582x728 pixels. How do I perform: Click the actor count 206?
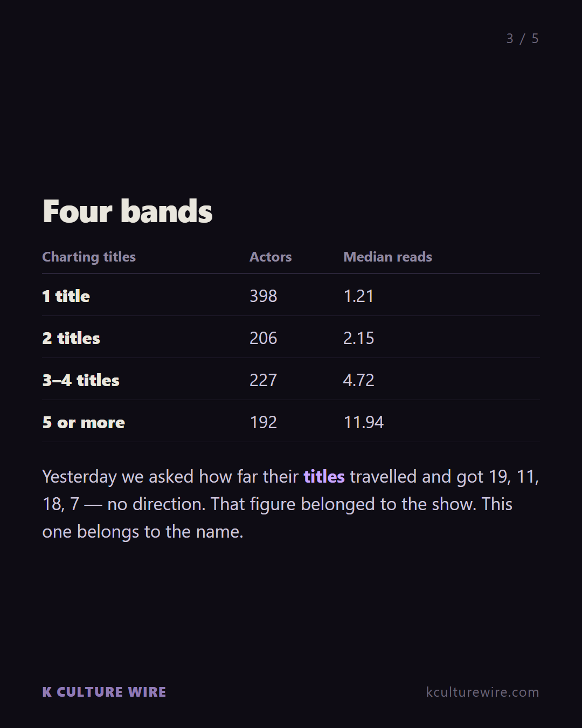point(264,338)
